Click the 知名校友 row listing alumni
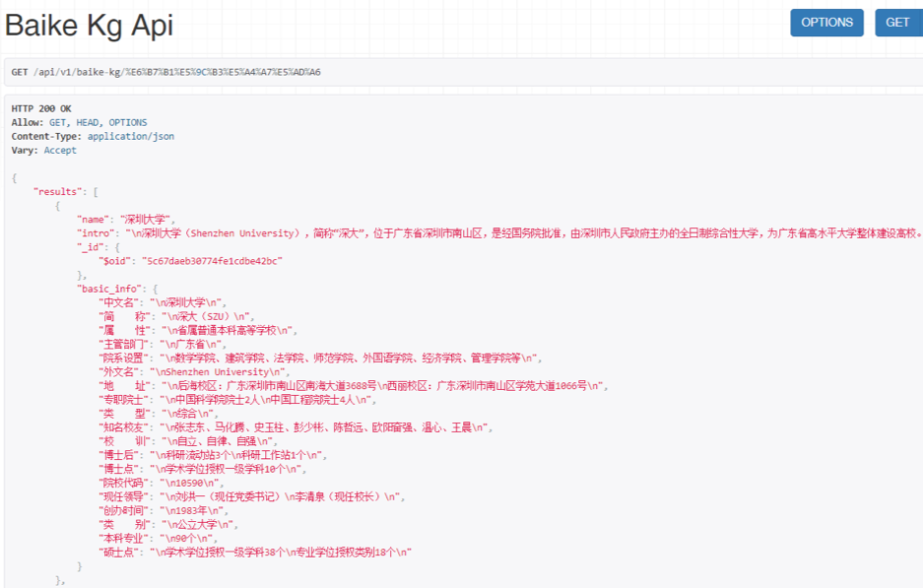923x588 pixels. pos(296,427)
